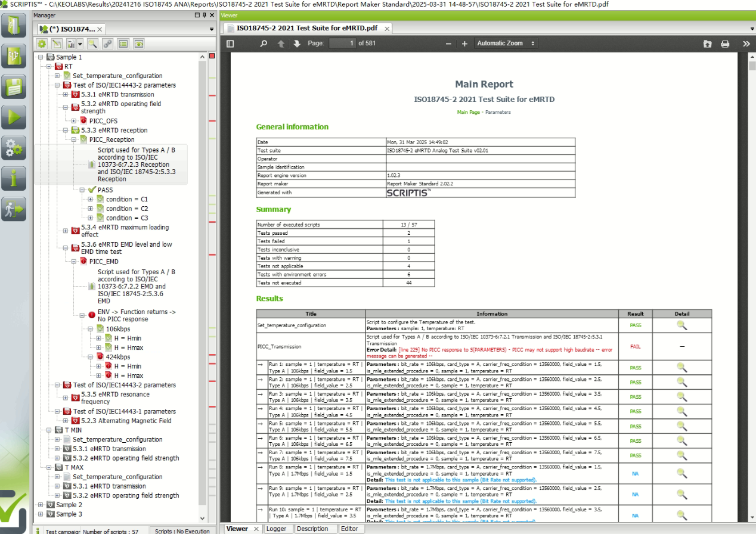Image resolution: width=756 pixels, height=534 pixels.
Task: Click the magnifier search icon in Manager toolbar
Action: coord(92,44)
